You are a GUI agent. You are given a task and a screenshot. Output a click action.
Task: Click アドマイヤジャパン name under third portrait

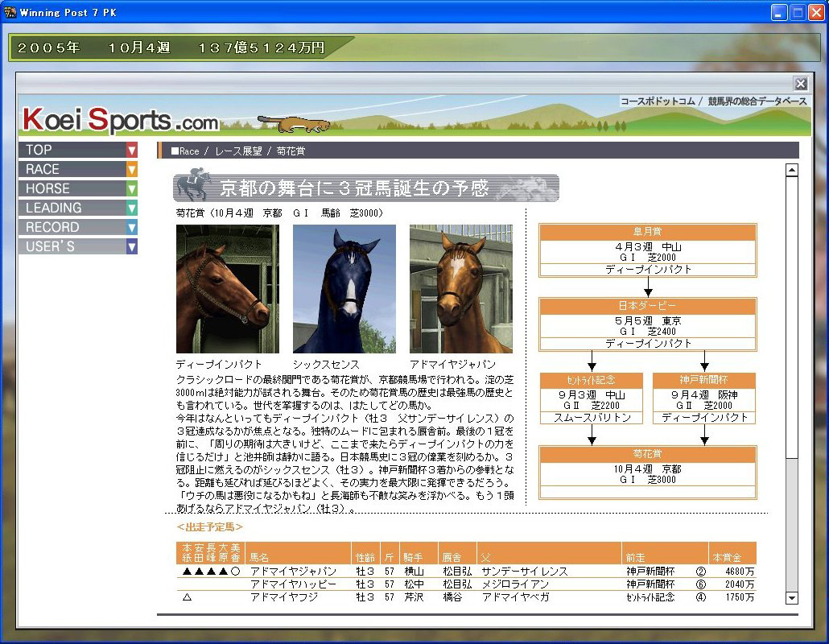[x=452, y=365]
